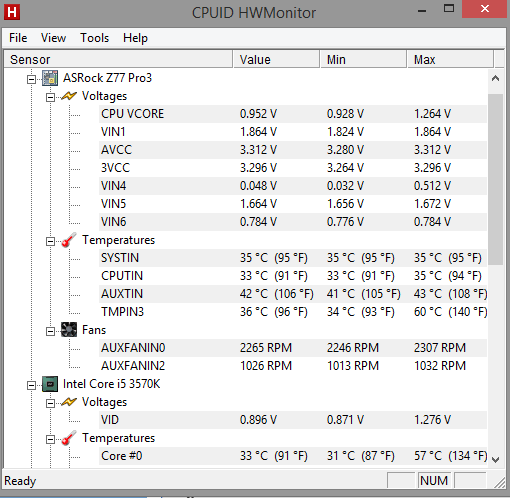The width and height of the screenshot is (510, 498).
Task: Select the ASRock Z77 Pro3 tree label
Action: [107, 78]
